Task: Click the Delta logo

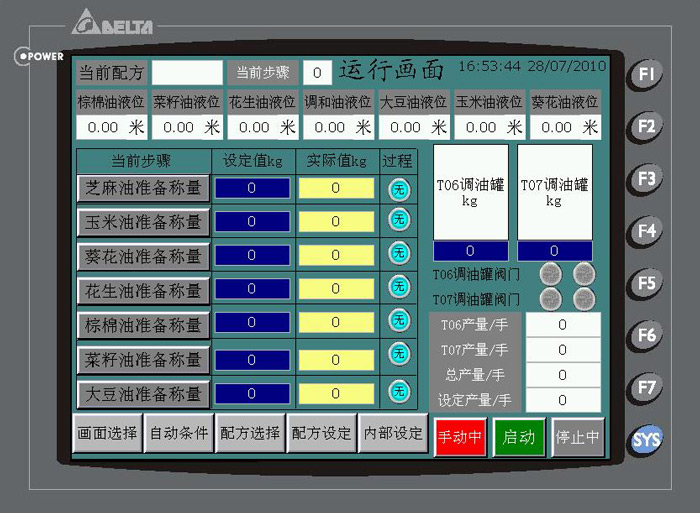Action: (x=112, y=22)
